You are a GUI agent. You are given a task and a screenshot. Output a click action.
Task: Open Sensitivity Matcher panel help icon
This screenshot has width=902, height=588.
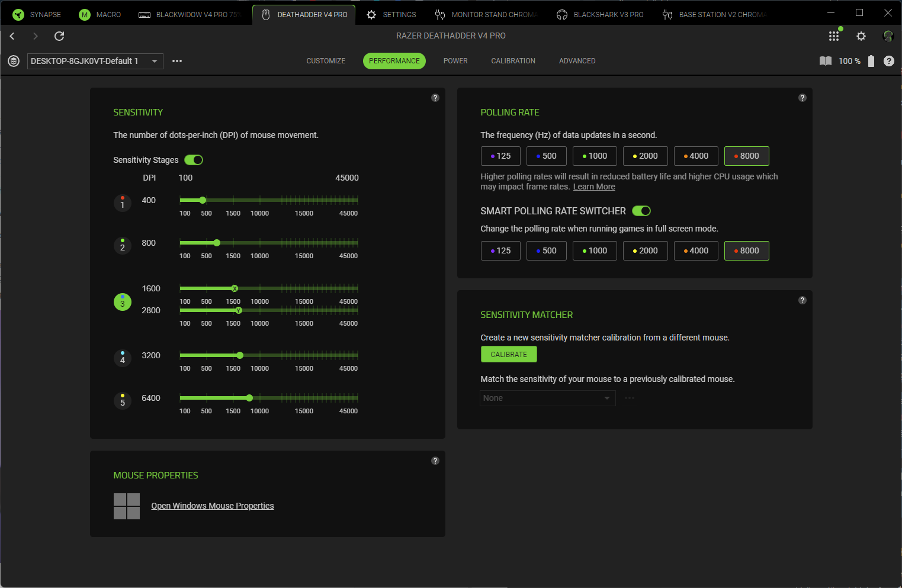pos(803,300)
